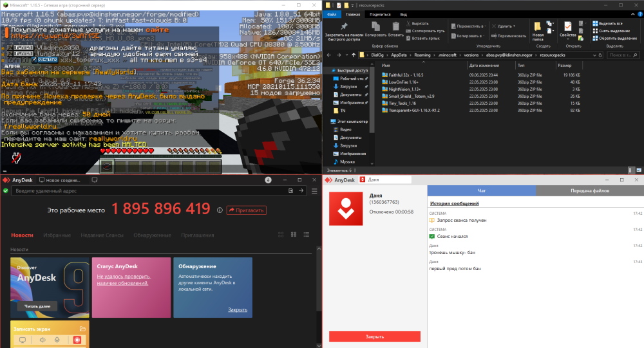Viewport: 644px width, 348px height.
Task: Switch Explorer to details view in status bar
Action: pos(631,170)
